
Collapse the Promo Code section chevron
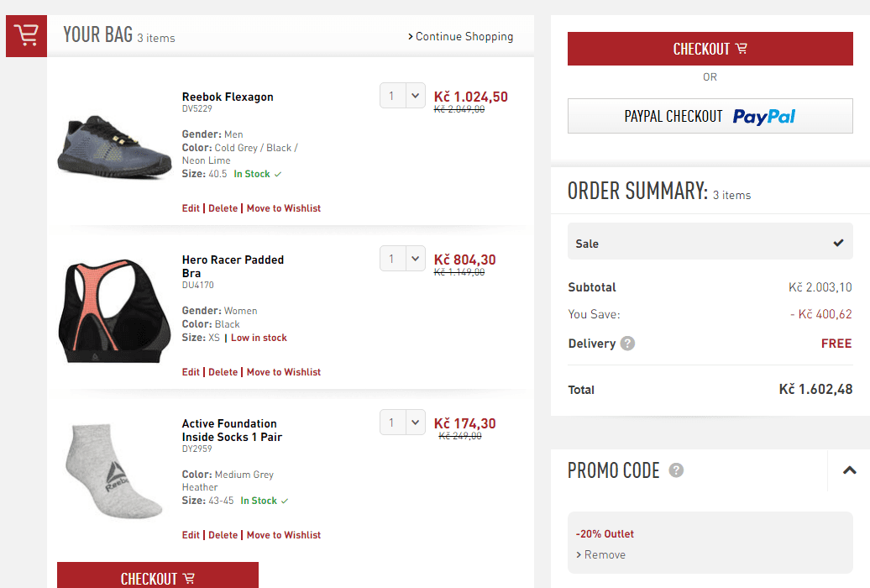(x=849, y=470)
